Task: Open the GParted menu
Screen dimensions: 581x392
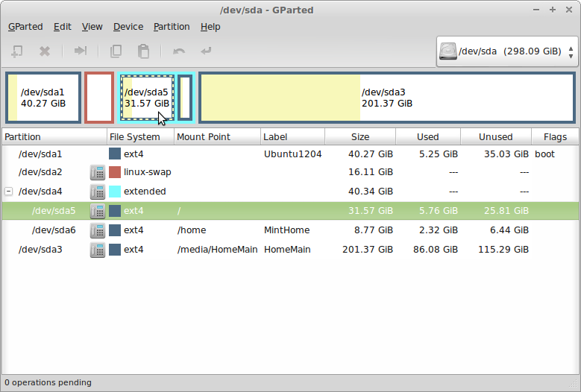Action: (x=25, y=27)
